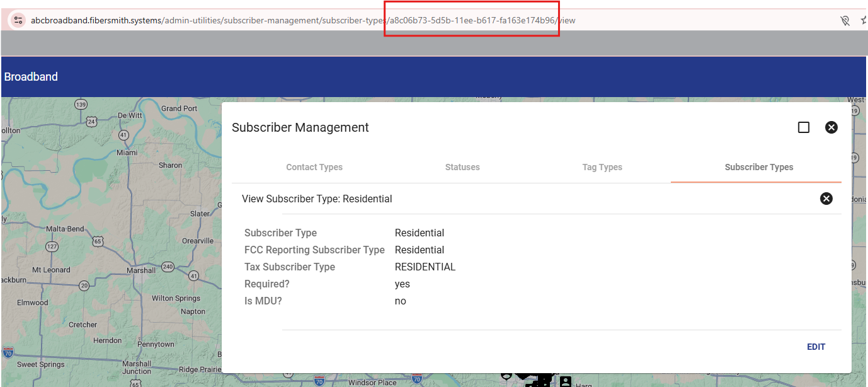868x387 pixels.
Task: Click the Route 240 shield on map
Action: (168, 267)
